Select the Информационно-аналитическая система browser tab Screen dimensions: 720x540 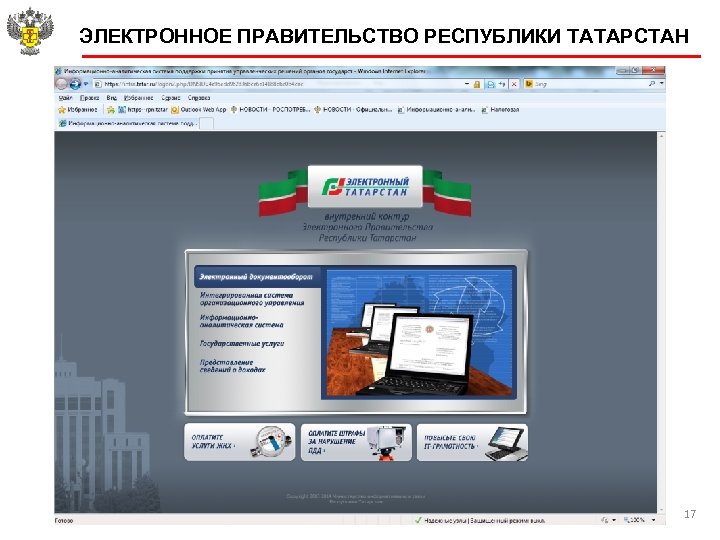[127, 123]
